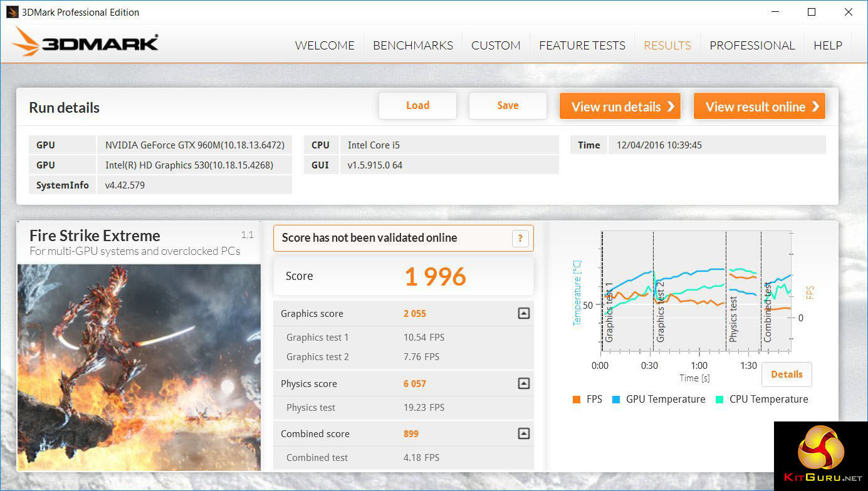868x491 pixels.
Task: Click the Intel(R) HD Graphics 530 entry
Action: [x=194, y=165]
